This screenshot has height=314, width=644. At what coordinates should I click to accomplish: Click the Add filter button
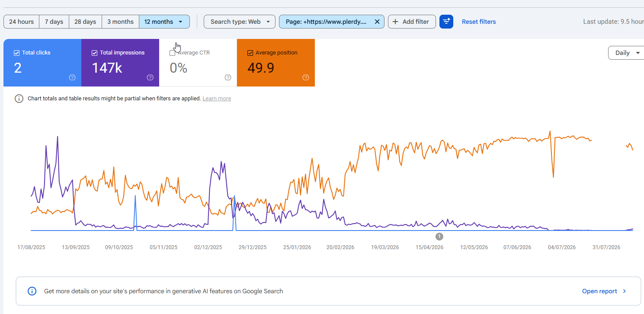412,22
